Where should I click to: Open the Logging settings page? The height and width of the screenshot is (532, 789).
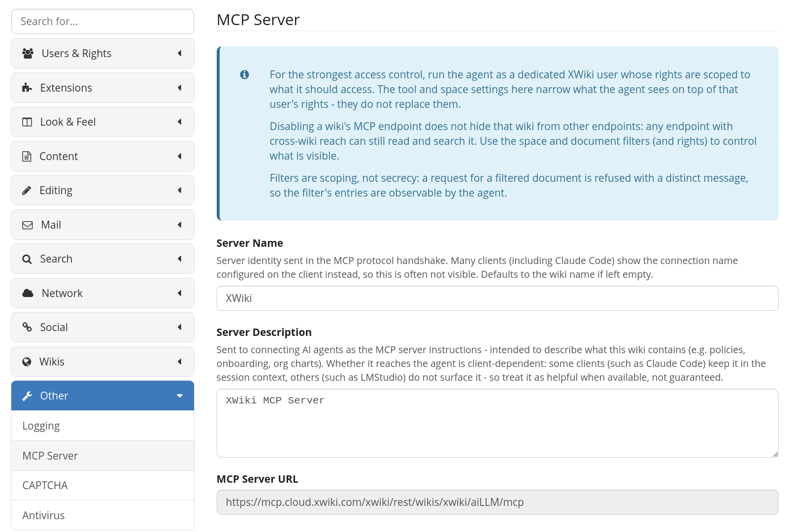(102, 426)
